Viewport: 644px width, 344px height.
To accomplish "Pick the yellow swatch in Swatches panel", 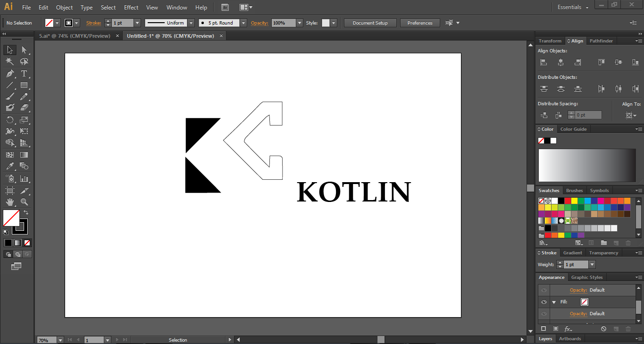I will 574,201.
